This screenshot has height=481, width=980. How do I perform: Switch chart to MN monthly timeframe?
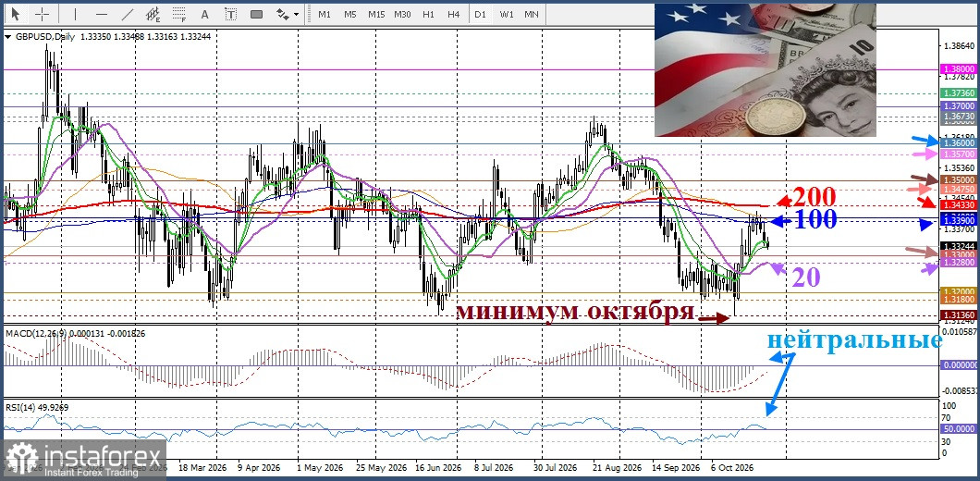532,14
